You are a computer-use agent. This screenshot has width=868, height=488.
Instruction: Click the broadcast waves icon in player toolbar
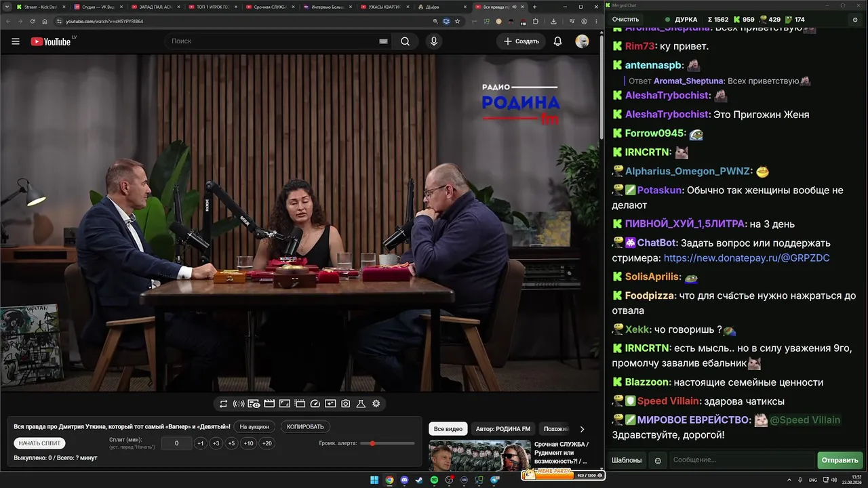(239, 404)
